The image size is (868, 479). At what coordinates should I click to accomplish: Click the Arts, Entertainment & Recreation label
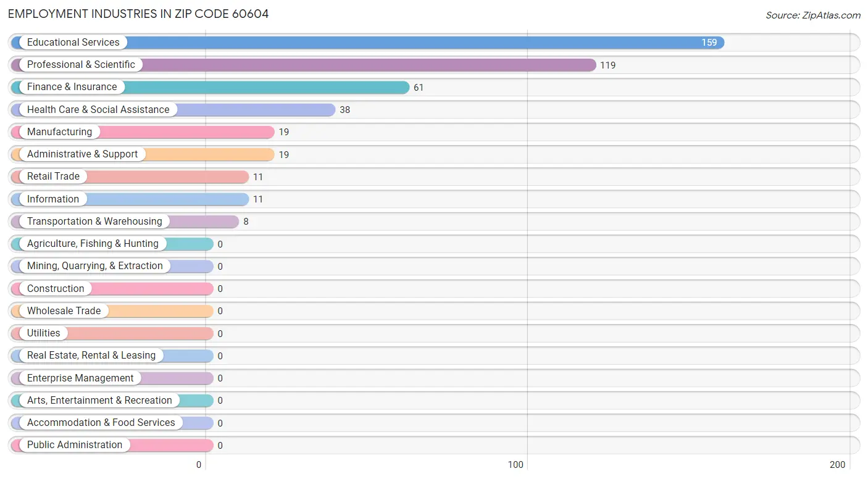click(99, 401)
